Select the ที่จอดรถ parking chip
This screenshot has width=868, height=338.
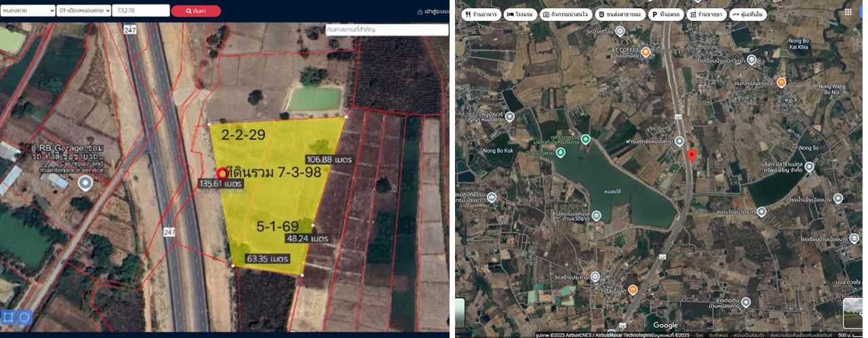coord(666,14)
